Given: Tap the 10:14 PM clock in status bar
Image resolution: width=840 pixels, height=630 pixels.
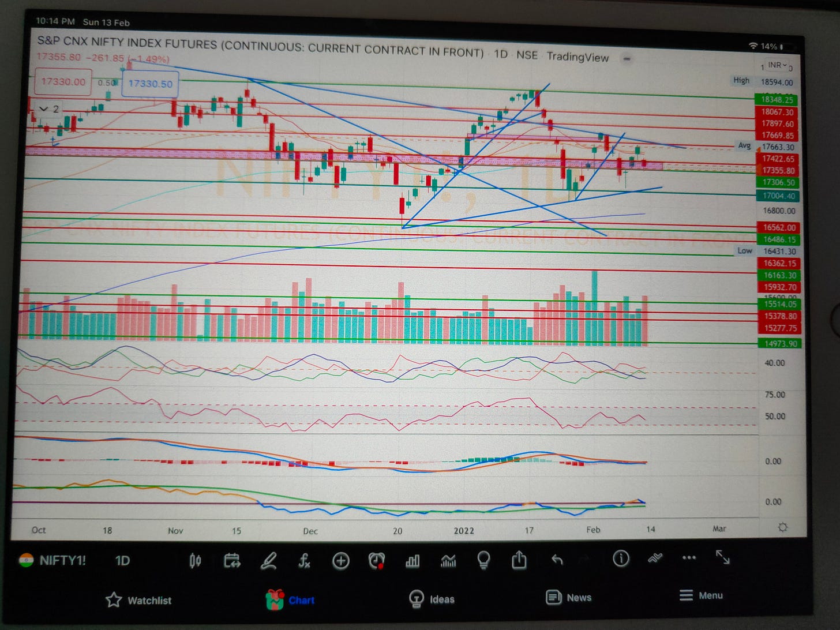Looking at the screenshot, I should pyautogui.click(x=55, y=21).
